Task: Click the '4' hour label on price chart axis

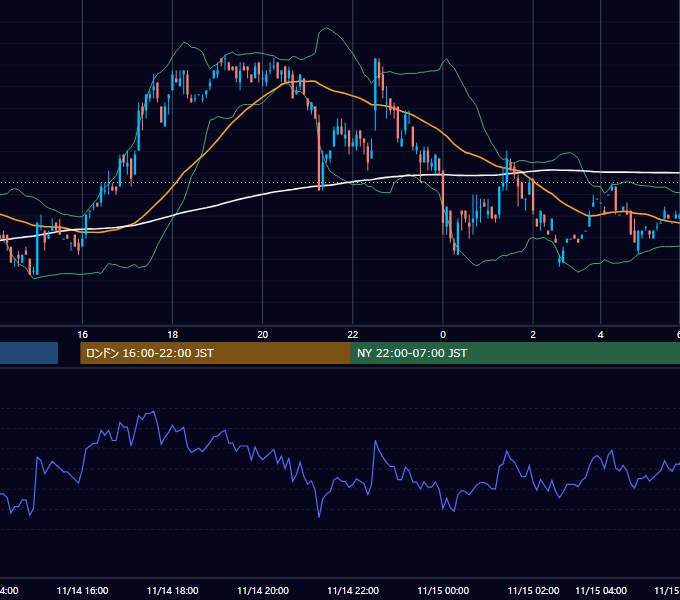Action: [601, 335]
